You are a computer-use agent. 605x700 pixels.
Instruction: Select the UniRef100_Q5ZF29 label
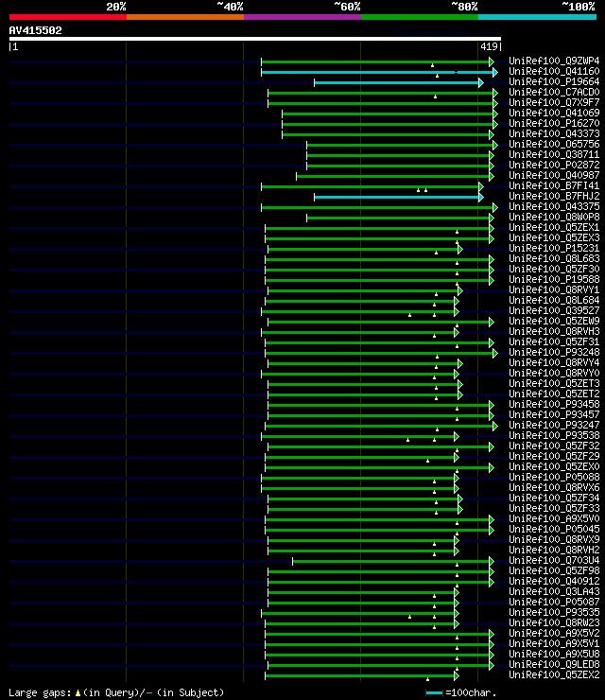(554, 456)
